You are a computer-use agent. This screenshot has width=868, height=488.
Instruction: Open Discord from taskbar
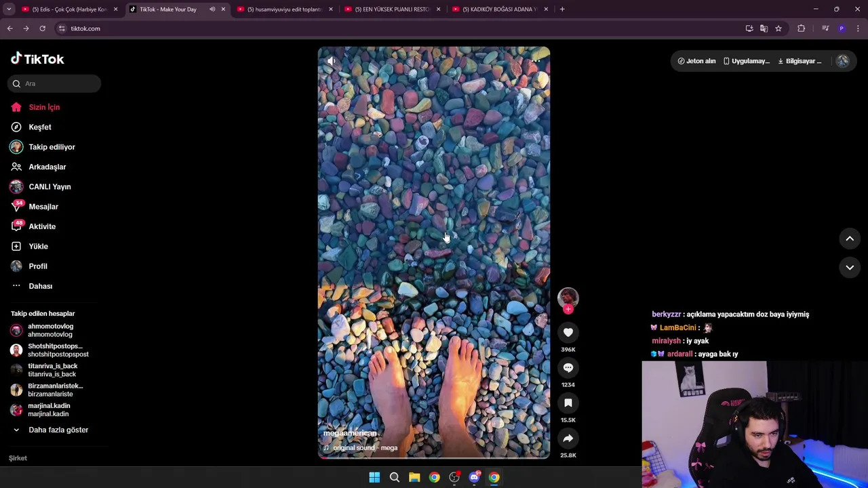pos(474,477)
